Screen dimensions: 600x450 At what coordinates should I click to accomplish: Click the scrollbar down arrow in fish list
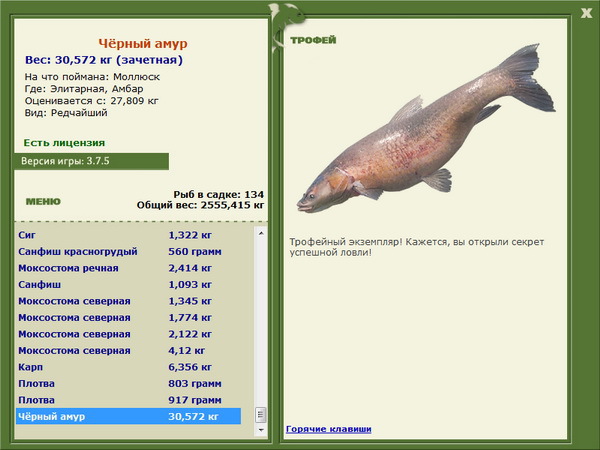point(261,430)
